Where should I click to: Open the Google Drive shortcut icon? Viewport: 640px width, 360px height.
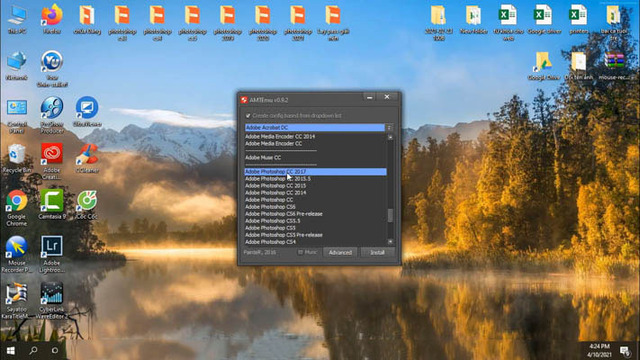(543, 66)
